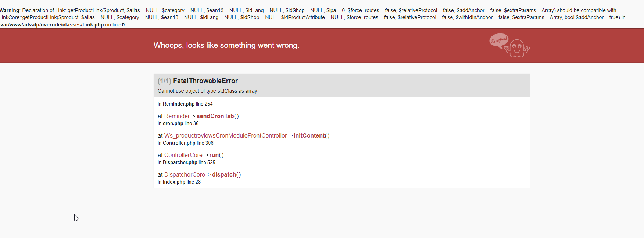Click the "cron.php line 36" text

pos(180,124)
